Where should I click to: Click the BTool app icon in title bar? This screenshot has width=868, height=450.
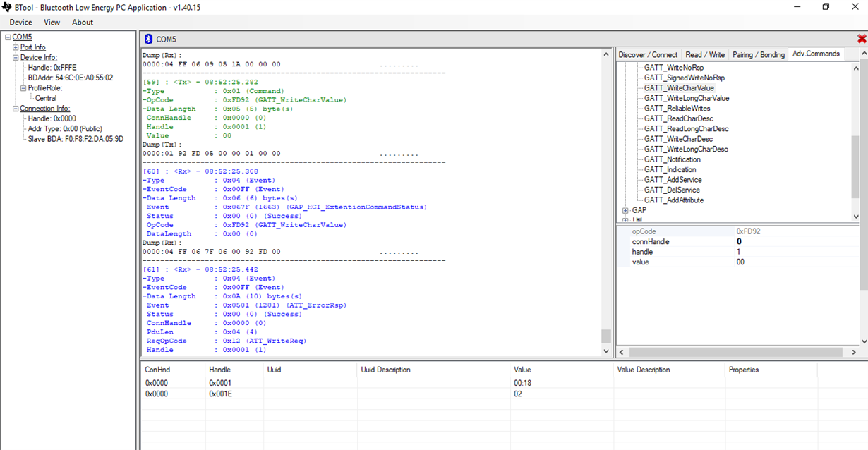[x=7, y=7]
